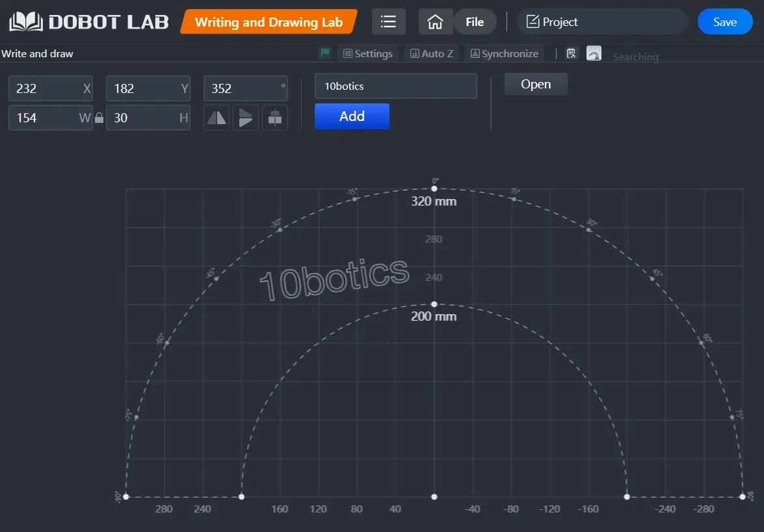Save the current project
This screenshot has height=532, width=764.
(724, 21)
